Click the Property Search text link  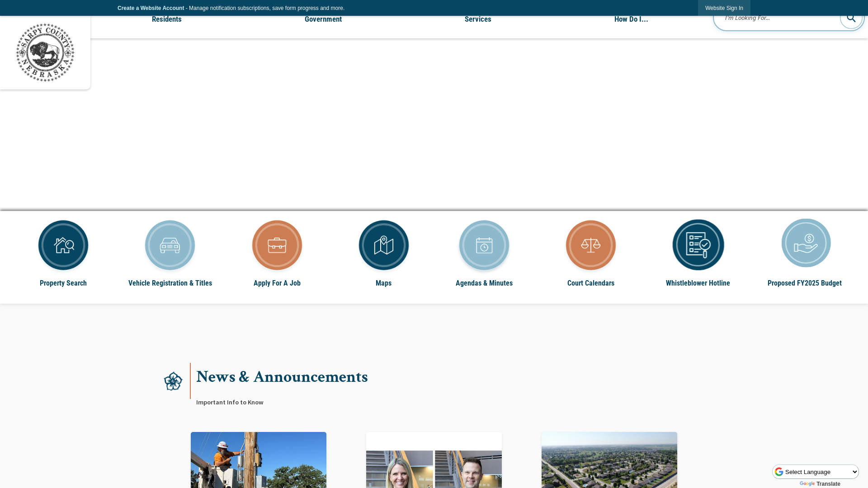tap(63, 283)
